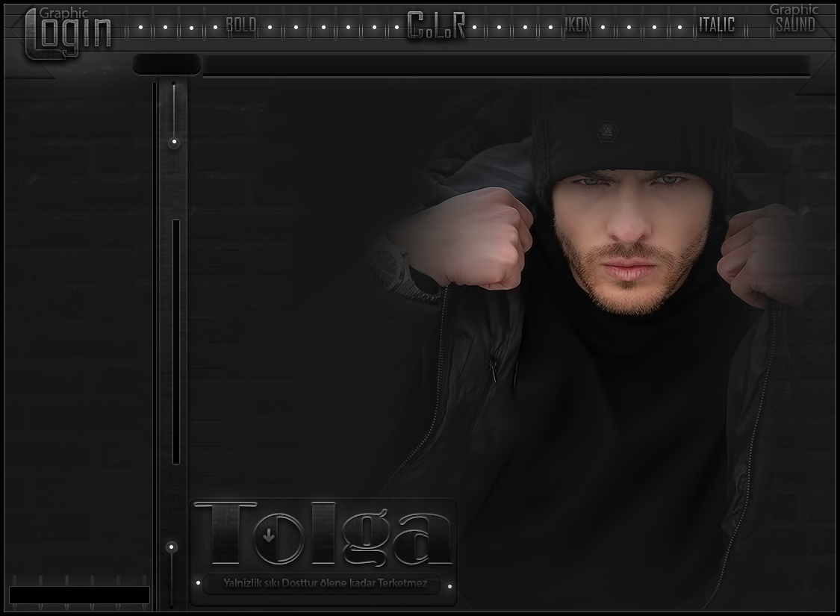Screen dimensions: 840x616
Task: Toggle the Graphic SAUND option
Action: pyautogui.click(x=794, y=19)
